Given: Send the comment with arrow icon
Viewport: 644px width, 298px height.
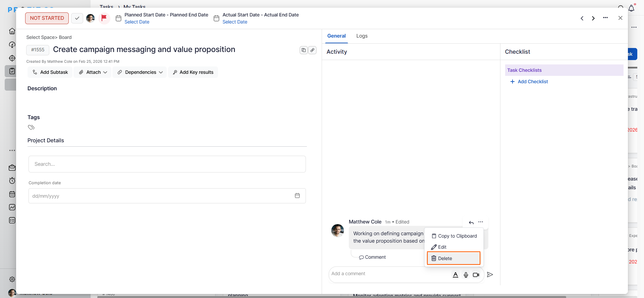Looking at the screenshot, I should pos(490,275).
